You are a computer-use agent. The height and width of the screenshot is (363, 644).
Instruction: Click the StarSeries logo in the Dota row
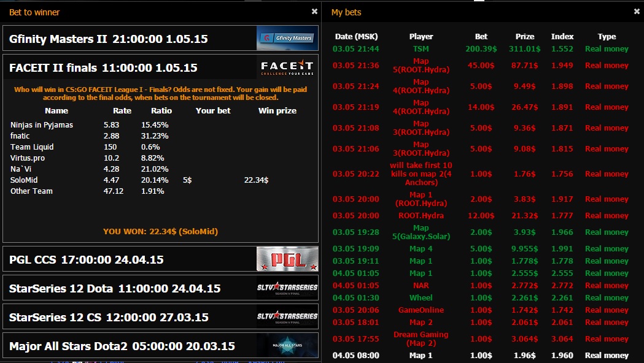point(287,288)
